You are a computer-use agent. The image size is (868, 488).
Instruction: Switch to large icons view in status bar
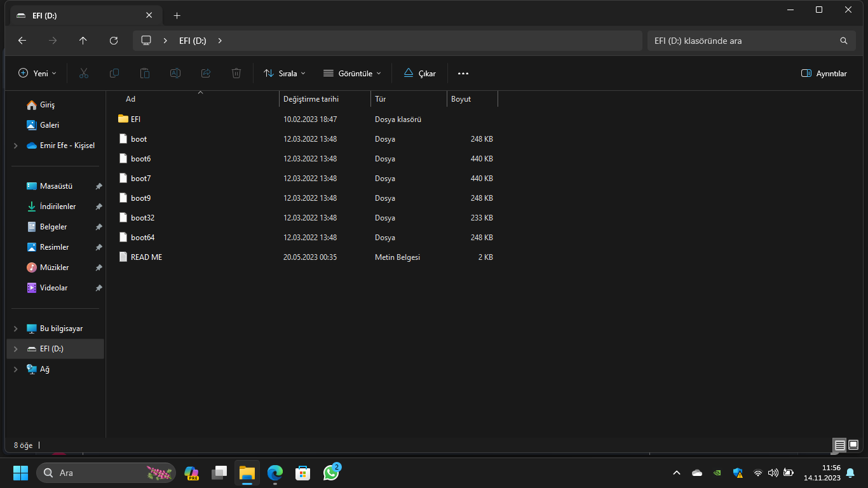[853, 445]
